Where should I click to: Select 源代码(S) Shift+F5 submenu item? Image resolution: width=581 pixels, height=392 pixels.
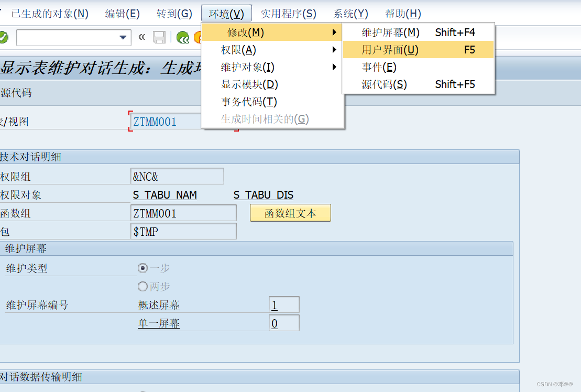[419, 84]
